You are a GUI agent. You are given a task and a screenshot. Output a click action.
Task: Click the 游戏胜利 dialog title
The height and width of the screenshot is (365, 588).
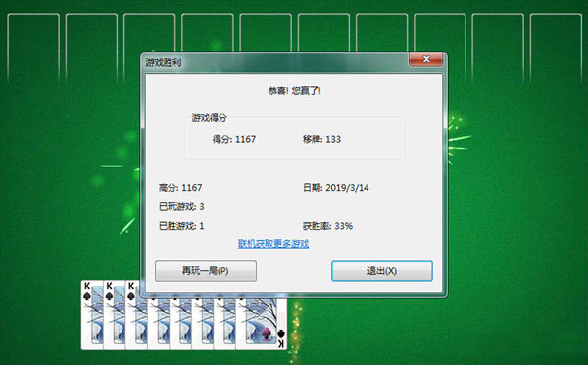[164, 63]
